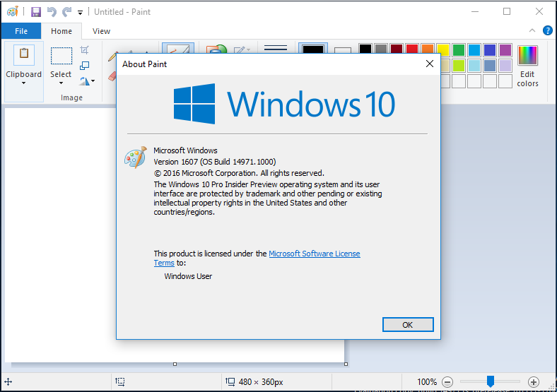Pick the lime green swatch in the palette
Image resolution: width=557 pixels, height=392 pixels.
pos(459,66)
